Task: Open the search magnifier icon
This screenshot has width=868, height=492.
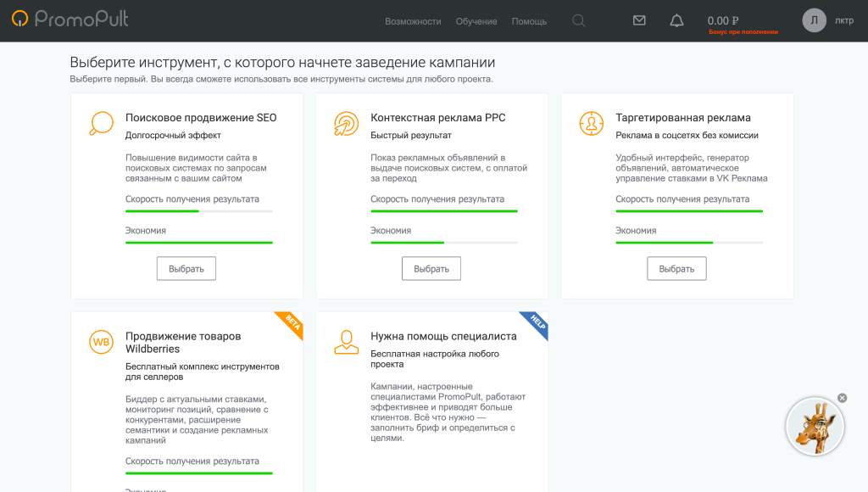Action: pos(578,21)
